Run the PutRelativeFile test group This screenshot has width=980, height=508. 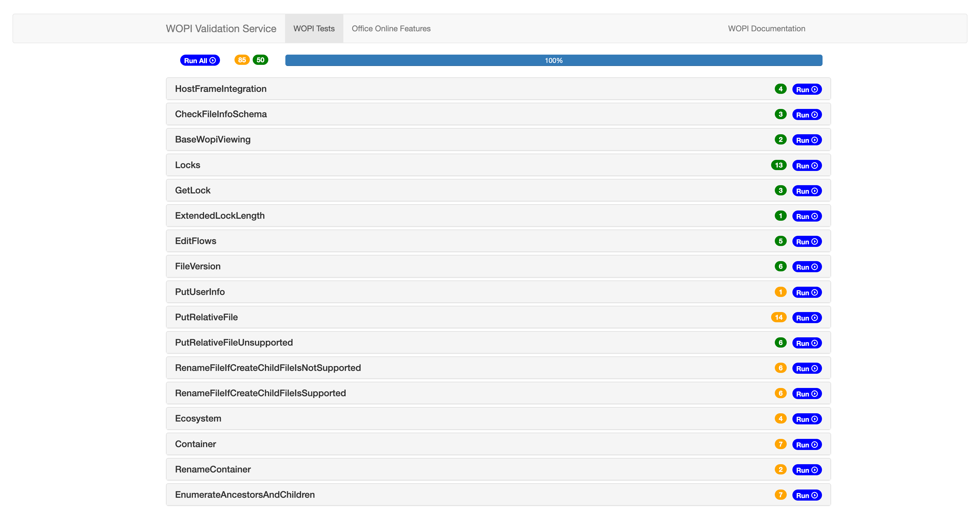(807, 318)
